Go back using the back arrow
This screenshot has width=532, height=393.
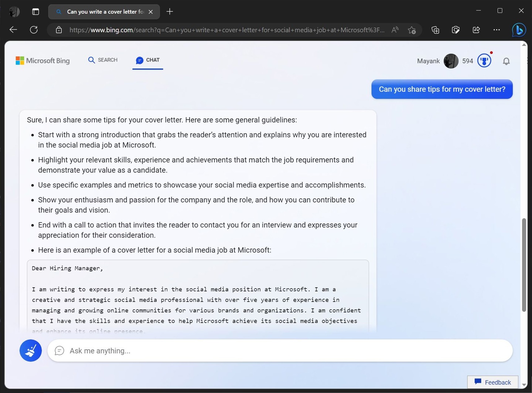13,30
